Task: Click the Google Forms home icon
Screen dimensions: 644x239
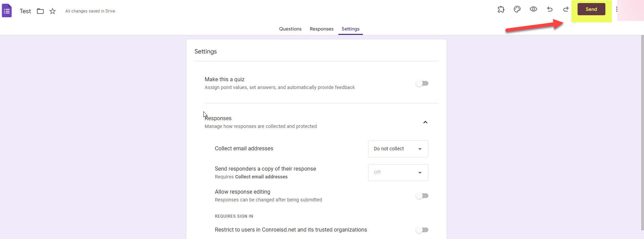Action: (7, 11)
